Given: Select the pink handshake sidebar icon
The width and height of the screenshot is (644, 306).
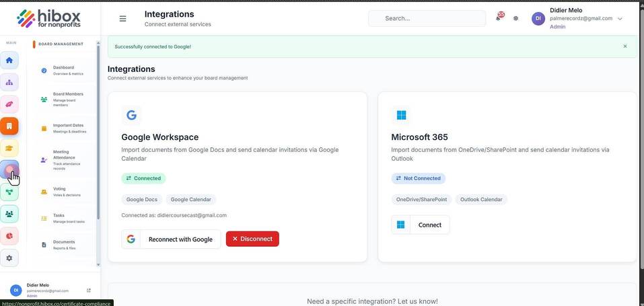Looking at the screenshot, I should click(9, 104).
